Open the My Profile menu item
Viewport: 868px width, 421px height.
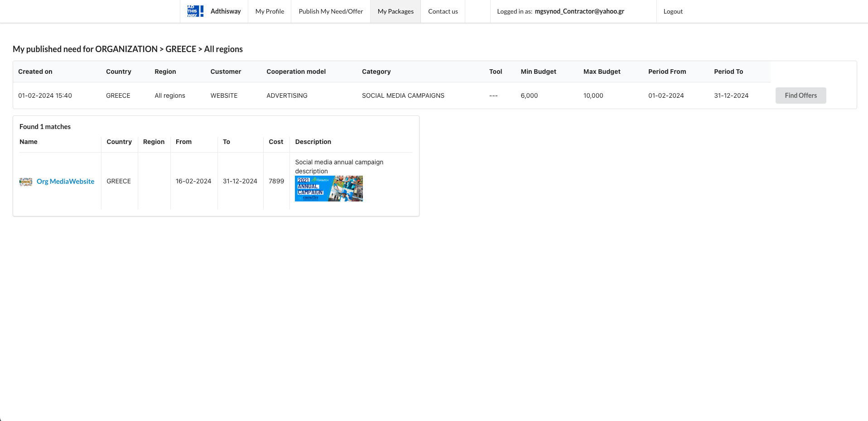click(270, 11)
